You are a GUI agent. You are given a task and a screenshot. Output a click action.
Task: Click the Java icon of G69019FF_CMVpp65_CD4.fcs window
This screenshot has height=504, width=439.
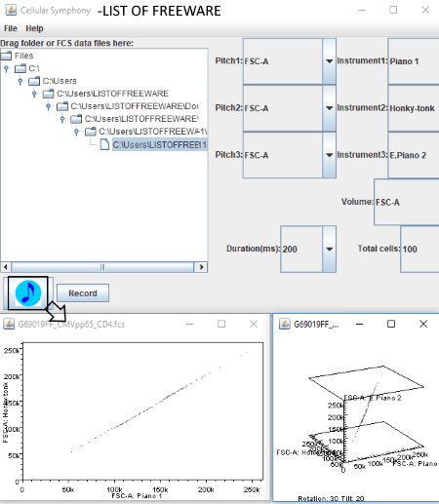pos(9,324)
